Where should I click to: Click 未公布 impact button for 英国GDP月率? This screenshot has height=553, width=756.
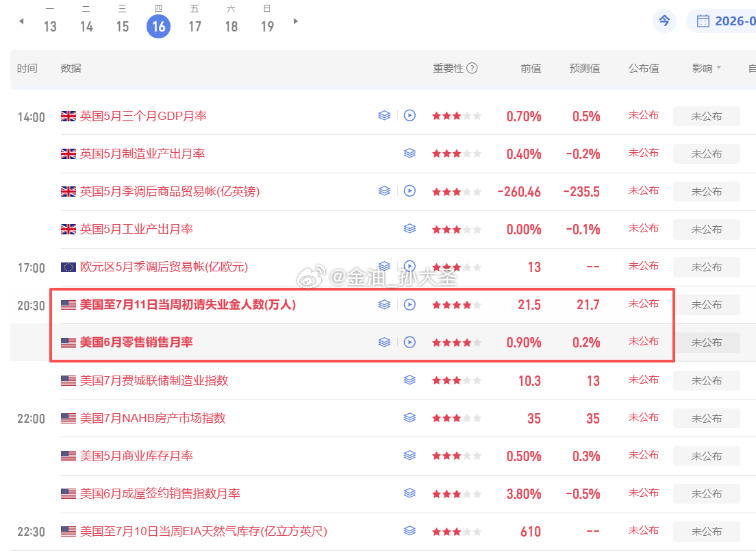[x=706, y=116]
